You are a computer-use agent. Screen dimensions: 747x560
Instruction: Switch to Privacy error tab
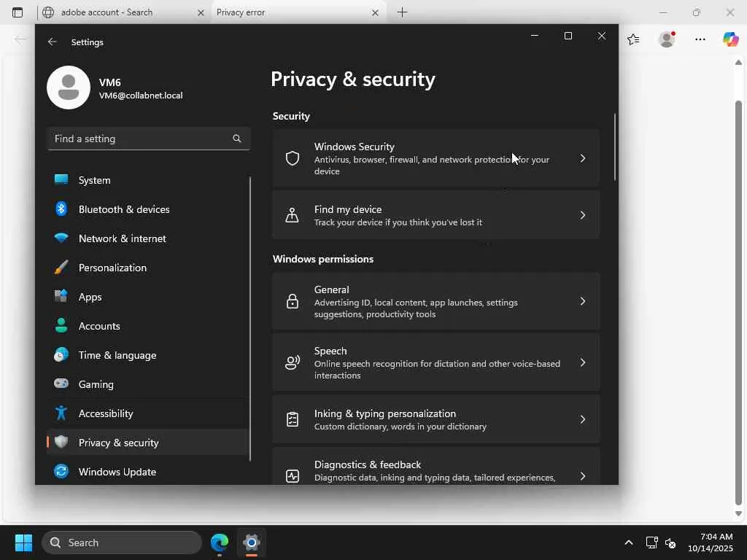[298, 12]
